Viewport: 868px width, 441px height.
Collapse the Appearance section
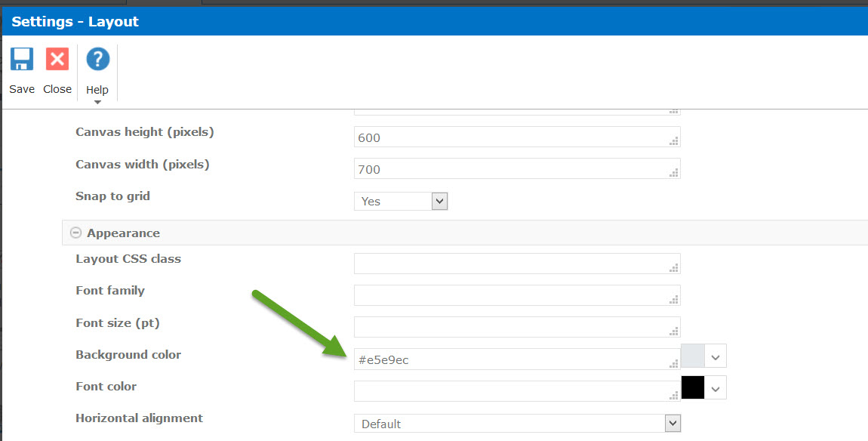click(75, 233)
